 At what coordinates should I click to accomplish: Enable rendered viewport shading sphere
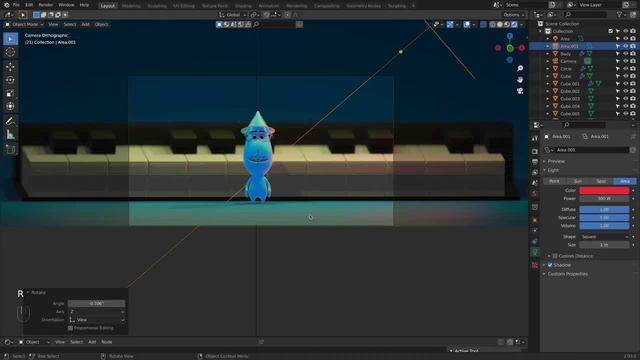[514, 24]
